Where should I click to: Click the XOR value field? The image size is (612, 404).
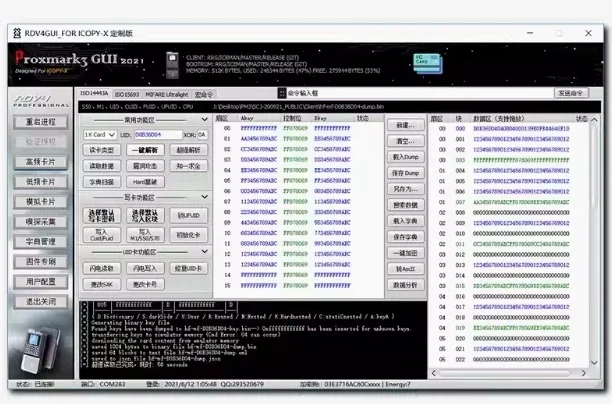[202, 135]
